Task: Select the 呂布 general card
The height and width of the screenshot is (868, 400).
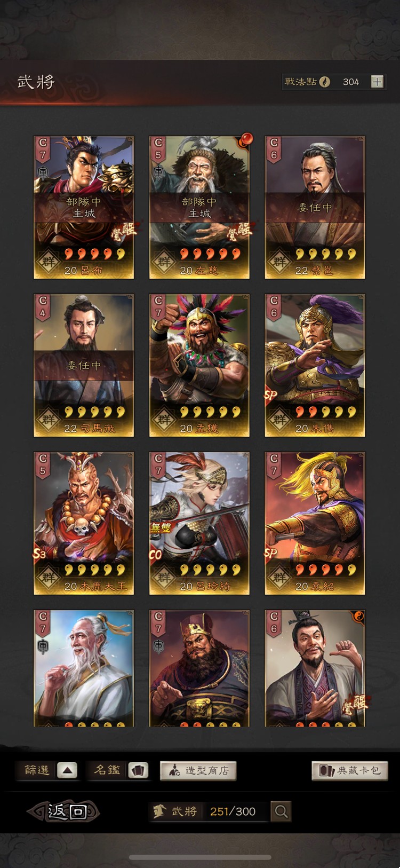Action: 84,207
